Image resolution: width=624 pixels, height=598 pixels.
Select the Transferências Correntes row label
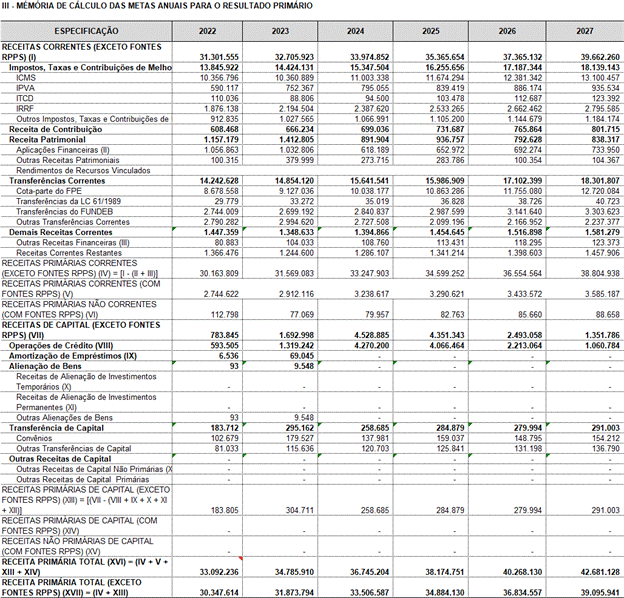[x=58, y=181]
